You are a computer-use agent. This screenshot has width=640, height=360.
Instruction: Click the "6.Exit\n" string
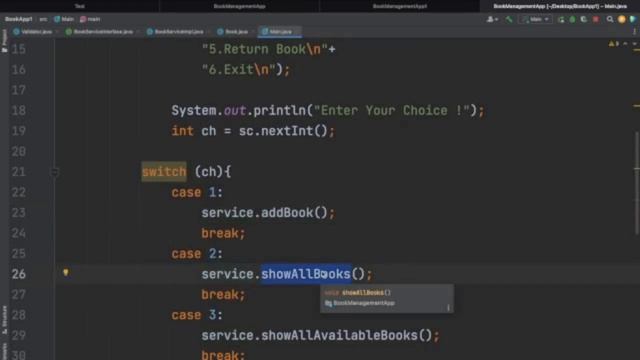point(239,70)
